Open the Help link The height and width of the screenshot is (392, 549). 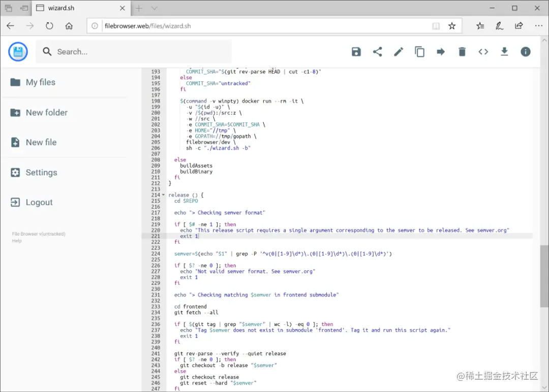[x=17, y=241]
